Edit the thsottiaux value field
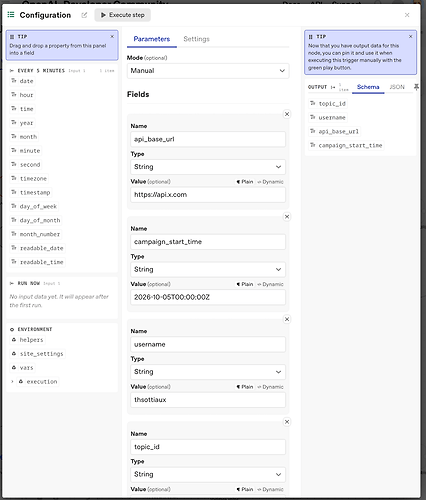The height and width of the screenshot is (500, 426). pyautogui.click(x=208, y=400)
